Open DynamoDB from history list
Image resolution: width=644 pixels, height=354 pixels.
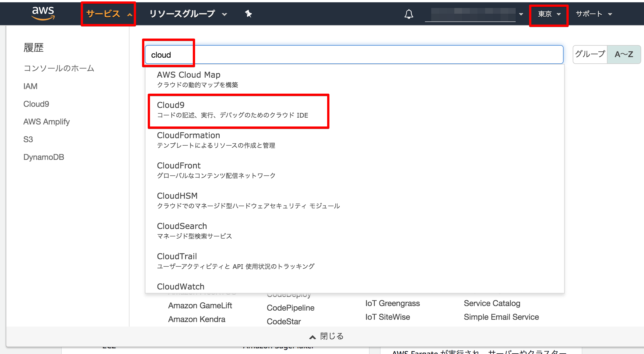point(44,157)
